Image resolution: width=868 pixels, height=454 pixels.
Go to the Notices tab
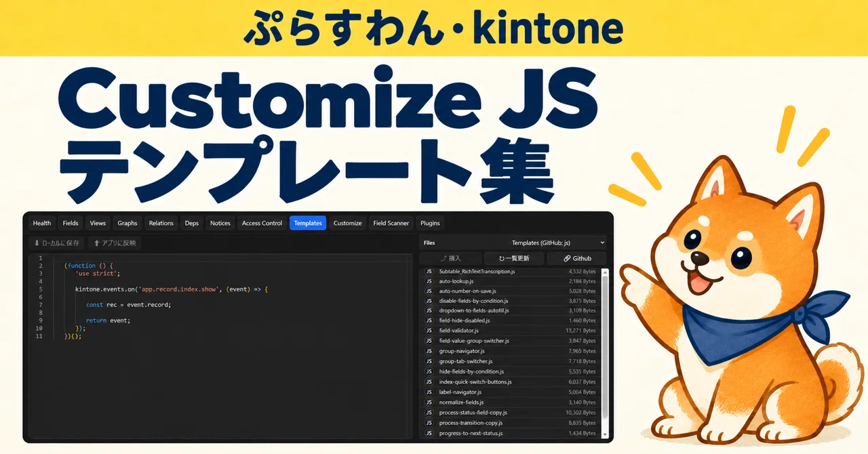click(220, 223)
